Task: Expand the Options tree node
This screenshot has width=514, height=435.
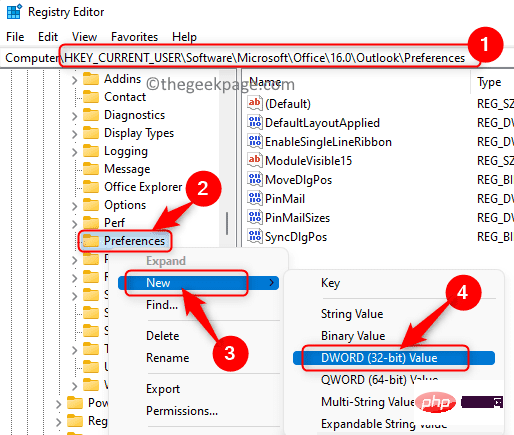Action: (x=75, y=206)
